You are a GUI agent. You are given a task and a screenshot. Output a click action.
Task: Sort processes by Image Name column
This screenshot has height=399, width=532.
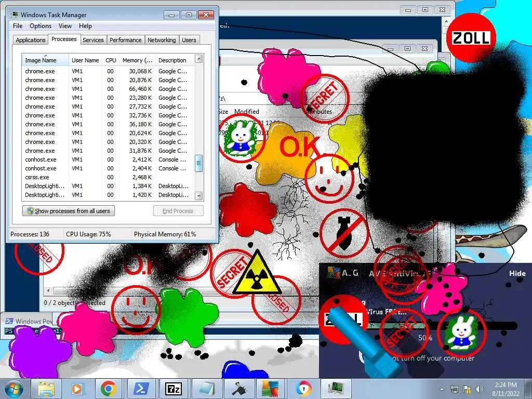(45, 60)
